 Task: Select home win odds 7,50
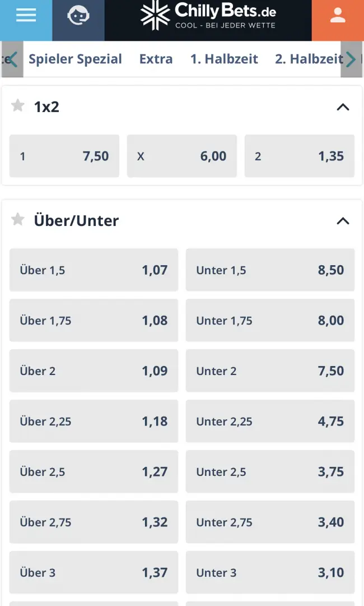(64, 156)
